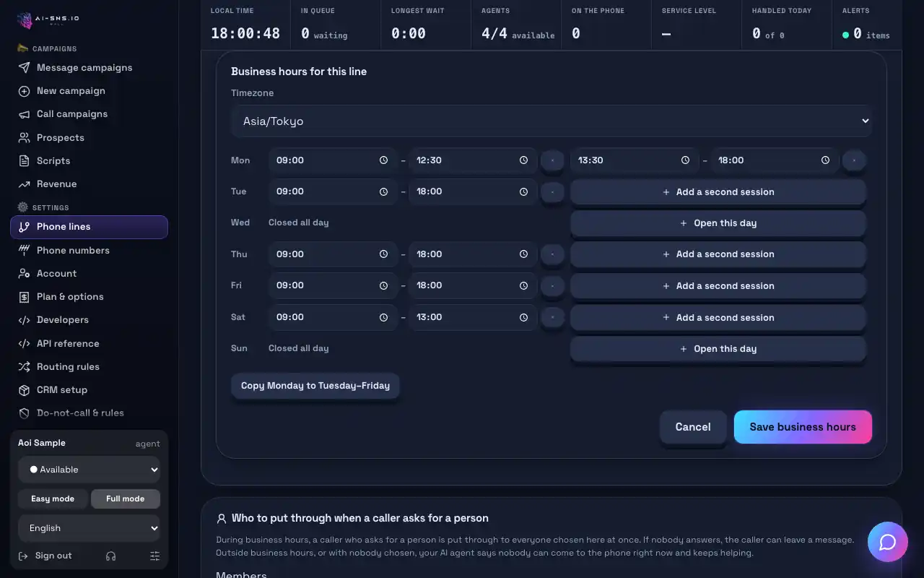The image size is (924, 578).
Task: Save business hours
Action: (x=803, y=427)
